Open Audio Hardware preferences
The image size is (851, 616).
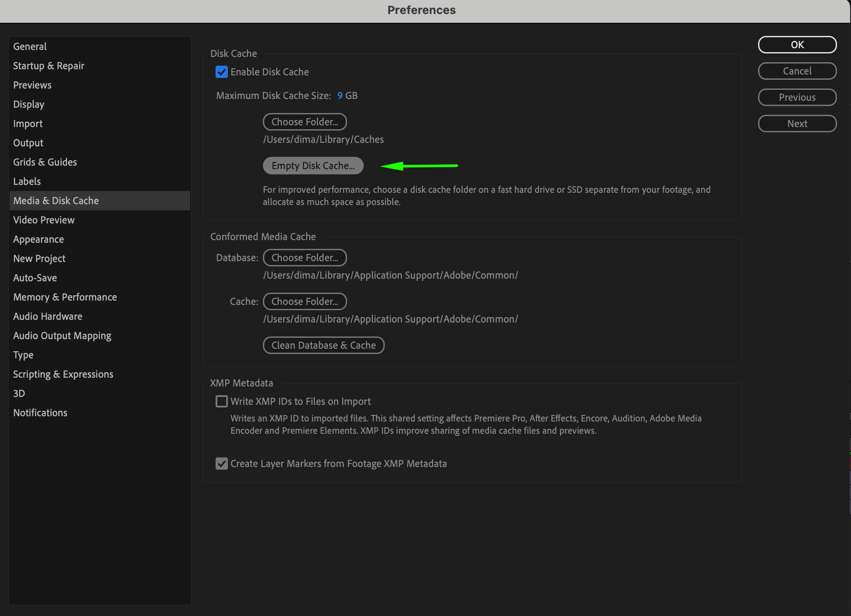point(48,316)
